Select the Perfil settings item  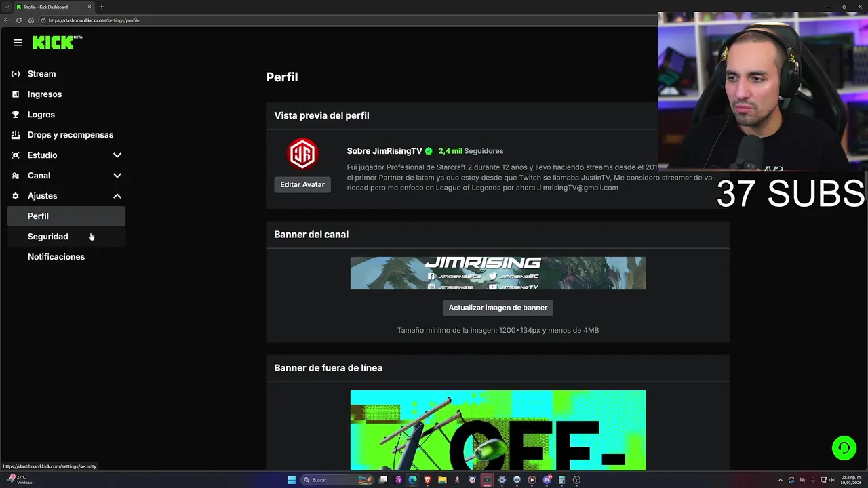pyautogui.click(x=66, y=216)
